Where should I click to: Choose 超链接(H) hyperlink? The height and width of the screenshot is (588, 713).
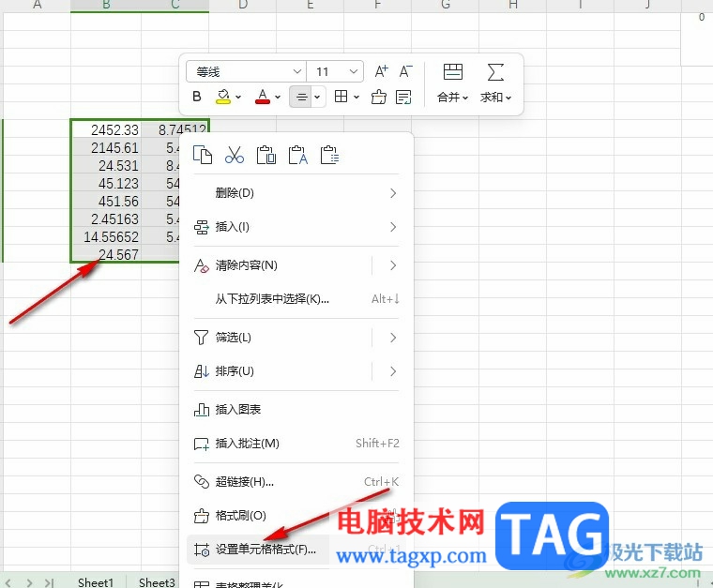pos(296,482)
